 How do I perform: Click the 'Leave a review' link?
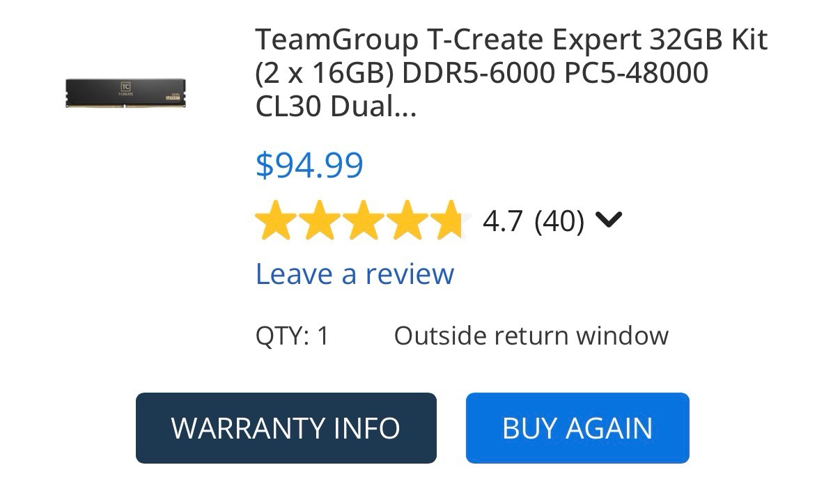(x=355, y=274)
